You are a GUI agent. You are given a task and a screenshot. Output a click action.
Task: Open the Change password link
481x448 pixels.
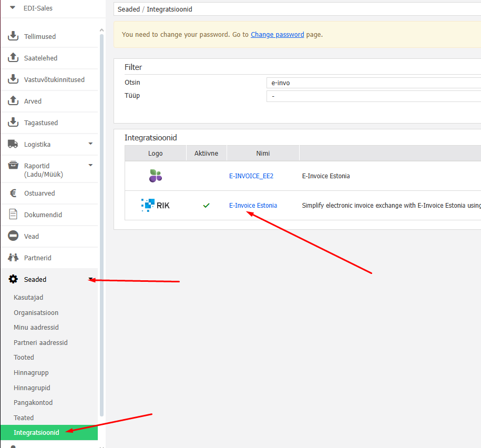click(x=277, y=35)
